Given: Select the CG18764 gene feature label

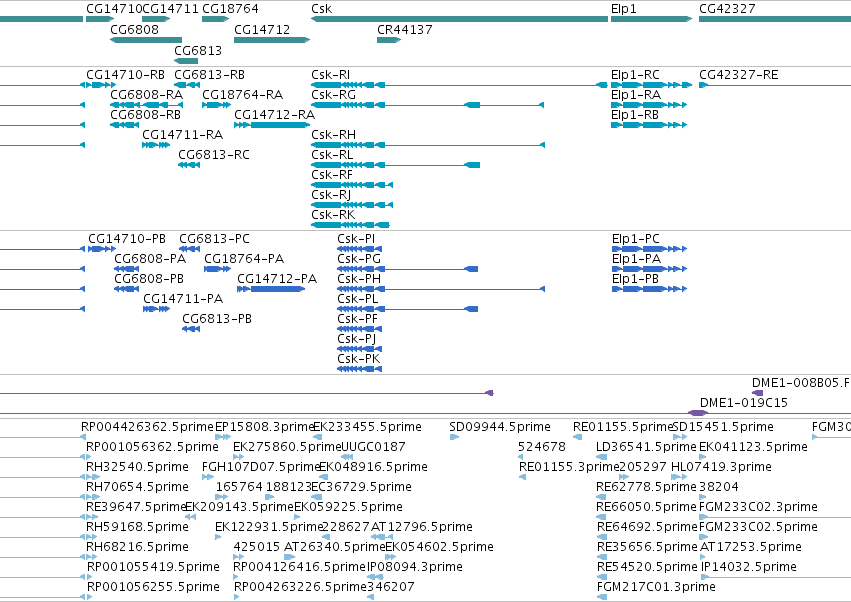Looking at the screenshot, I should [x=230, y=9].
